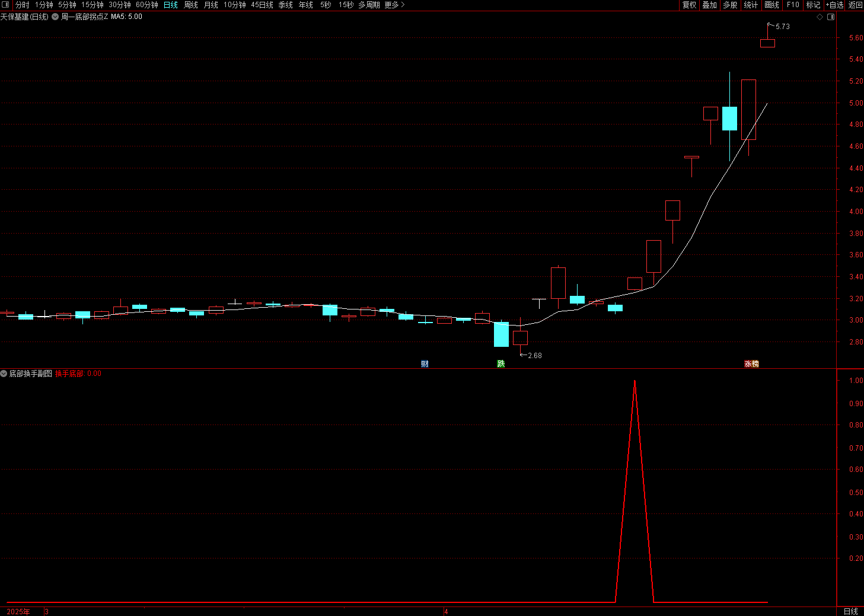Click the 财 financial marker on chart
Image resolution: width=864 pixels, height=616 pixels.
[x=425, y=363]
